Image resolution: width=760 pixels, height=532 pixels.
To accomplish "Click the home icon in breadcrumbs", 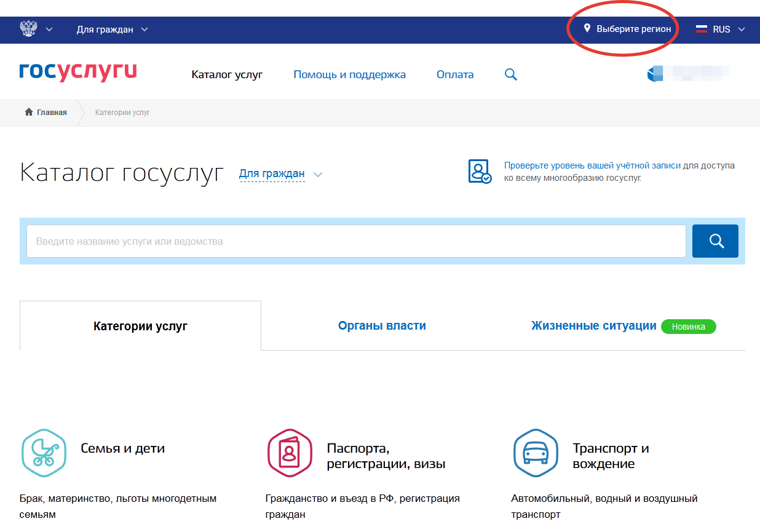I will (28, 113).
